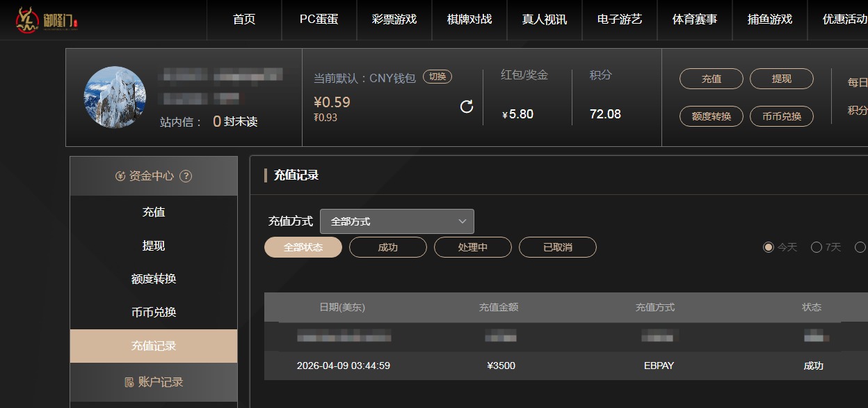This screenshot has width=868, height=408.
Task: Select the 成功 status filter pill
Action: click(387, 247)
